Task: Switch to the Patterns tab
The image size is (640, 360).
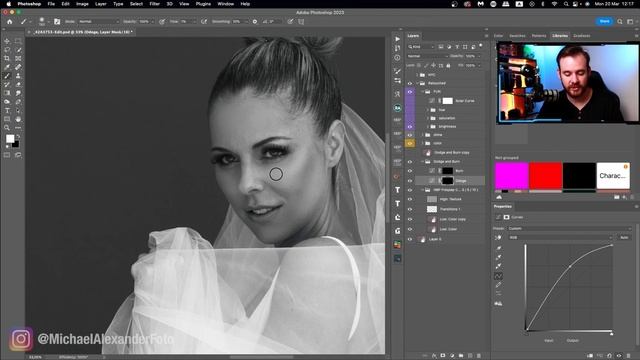Action: click(x=539, y=36)
